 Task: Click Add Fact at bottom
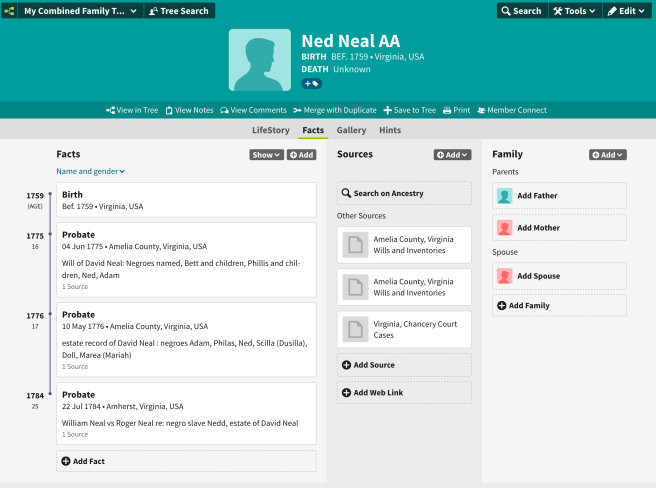(187, 461)
